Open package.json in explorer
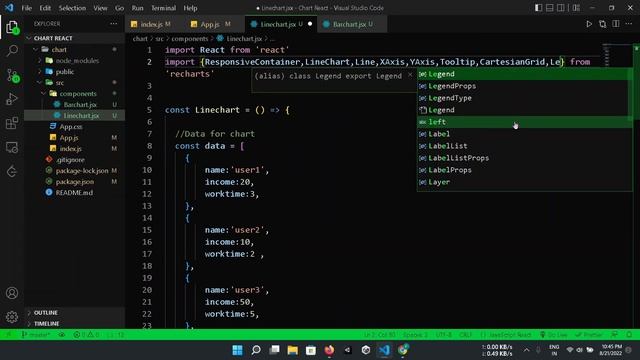640x360 pixels. click(x=75, y=182)
